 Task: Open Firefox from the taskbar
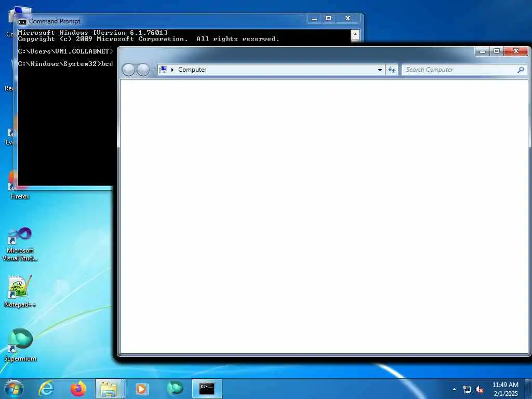point(78,389)
